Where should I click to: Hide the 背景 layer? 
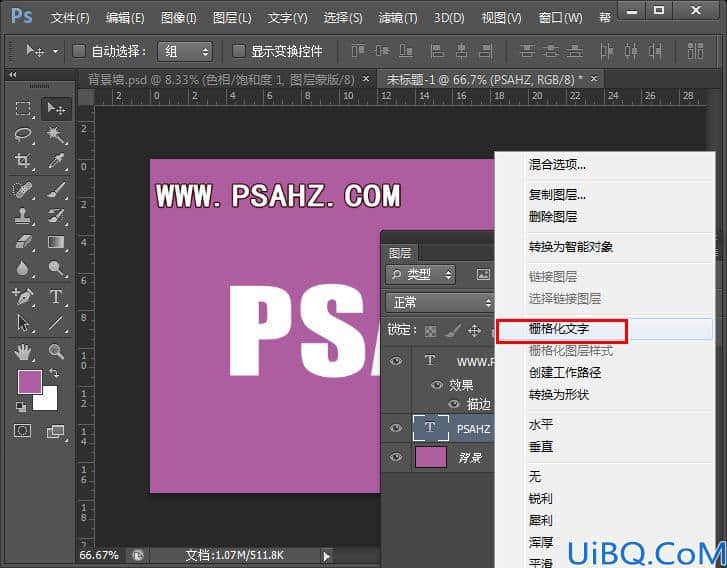(x=395, y=457)
